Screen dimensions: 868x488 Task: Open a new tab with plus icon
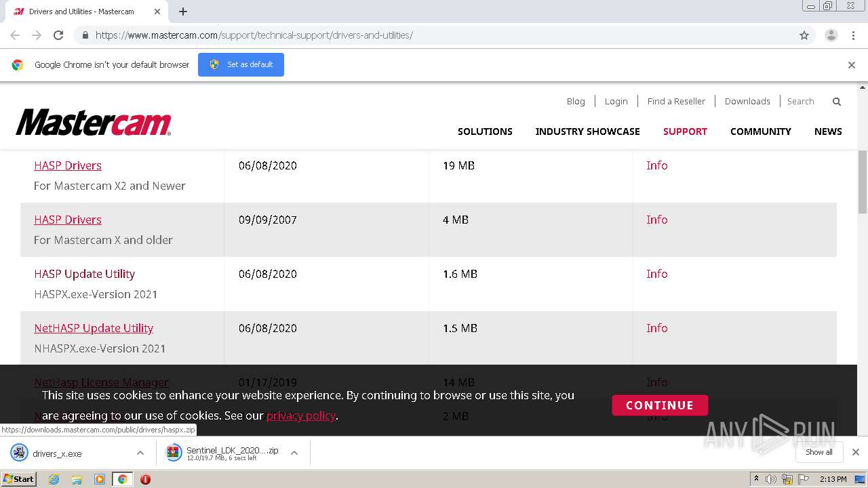pos(183,12)
